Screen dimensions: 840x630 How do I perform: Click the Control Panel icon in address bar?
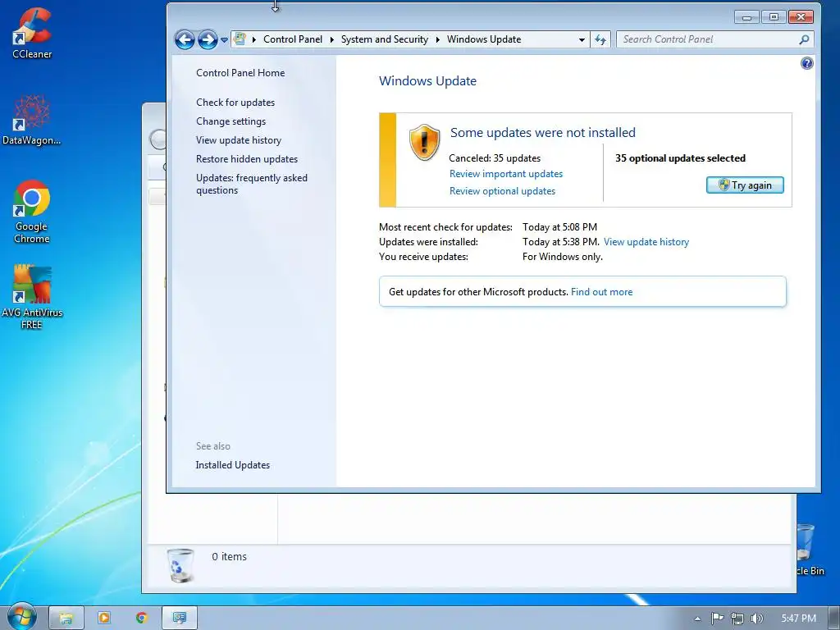pos(240,39)
